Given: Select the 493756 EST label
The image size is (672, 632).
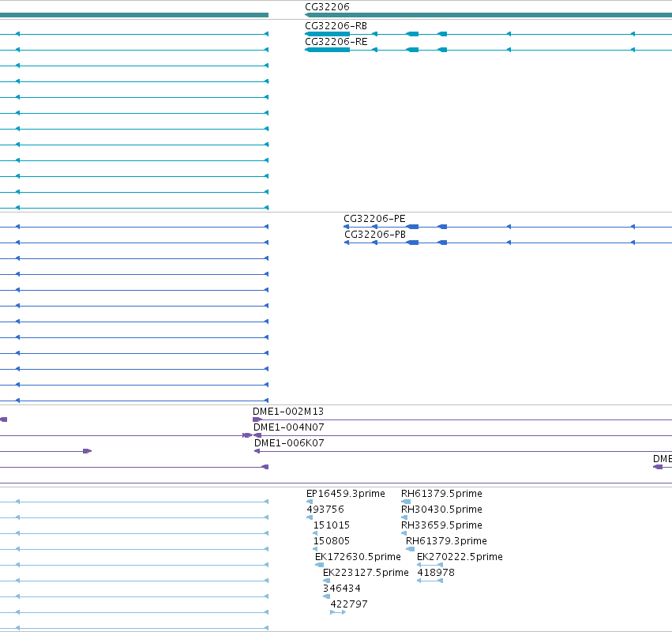Looking at the screenshot, I should tap(325, 510).
